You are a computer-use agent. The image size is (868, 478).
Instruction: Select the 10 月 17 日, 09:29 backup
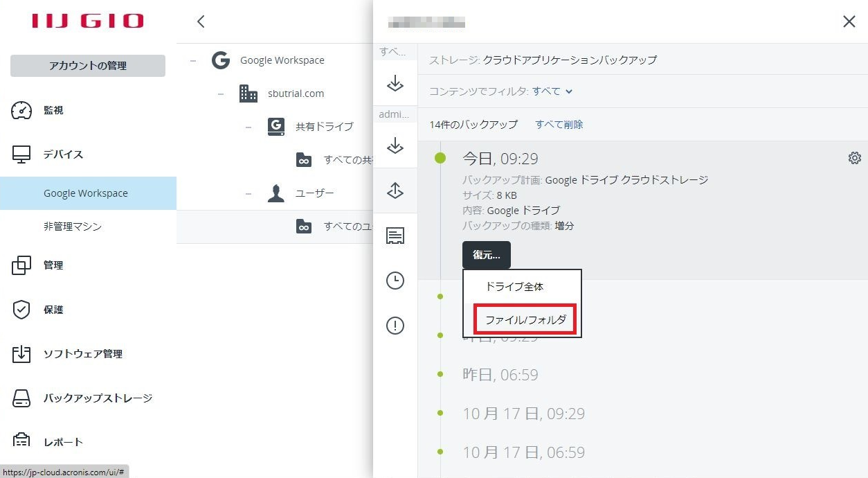[x=523, y=414]
